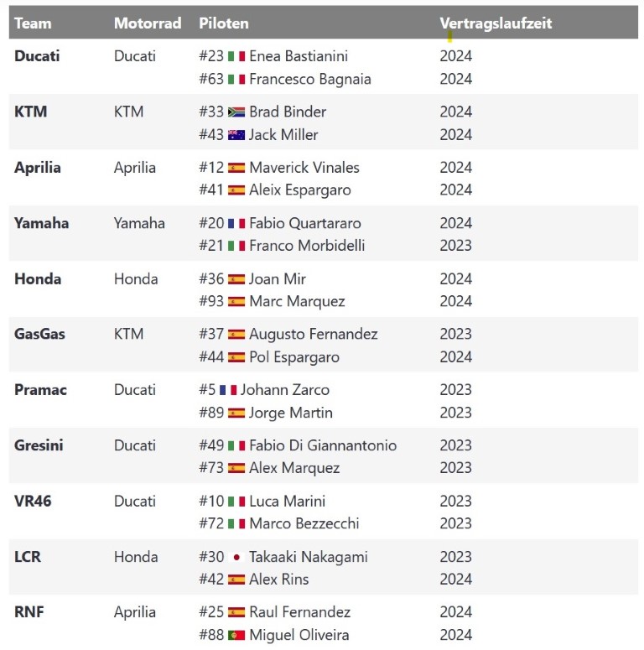644x650 pixels.
Task: Select rider name Jorge Martin
Action: [x=290, y=413]
